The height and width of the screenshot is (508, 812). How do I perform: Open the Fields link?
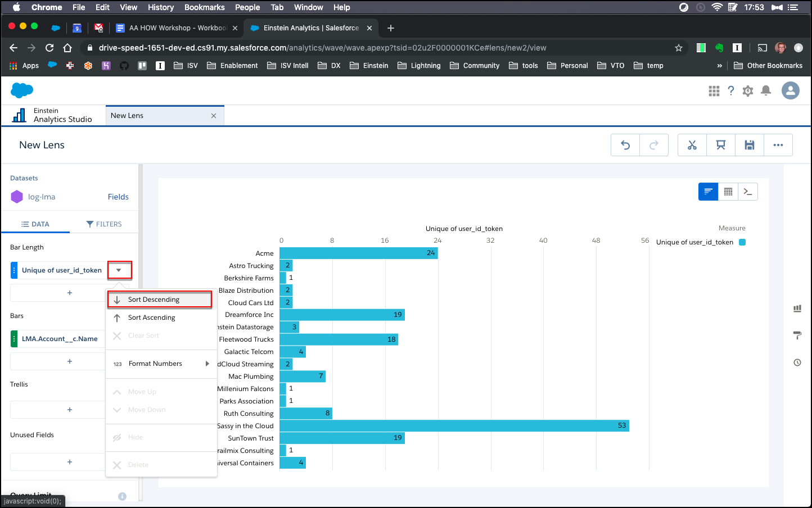point(118,197)
